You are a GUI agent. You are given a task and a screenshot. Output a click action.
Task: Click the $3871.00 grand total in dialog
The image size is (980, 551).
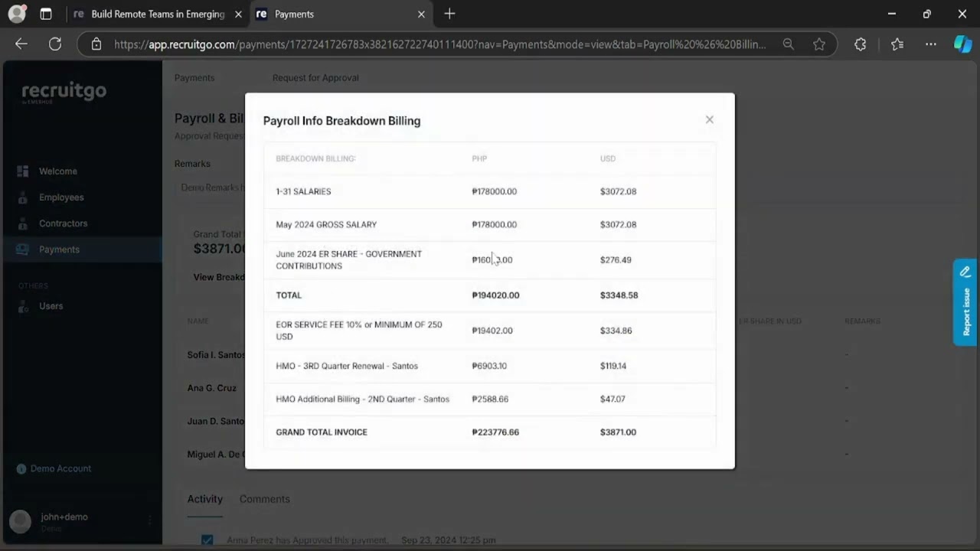click(x=618, y=432)
